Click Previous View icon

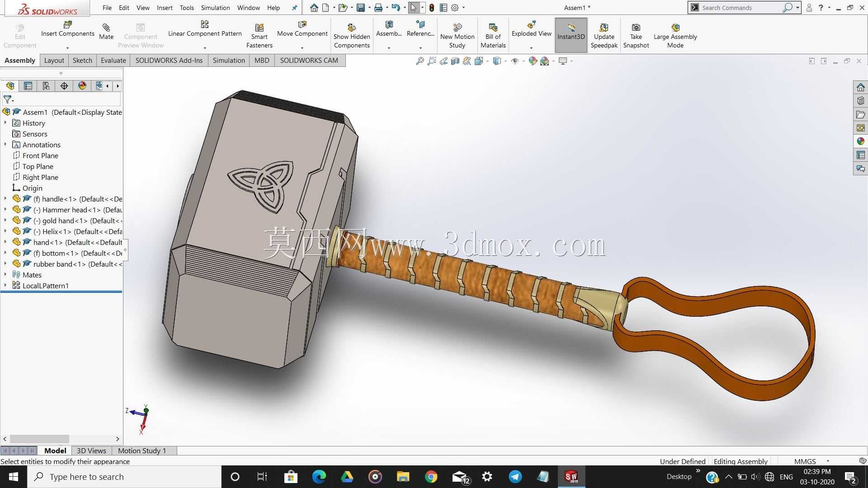click(443, 61)
